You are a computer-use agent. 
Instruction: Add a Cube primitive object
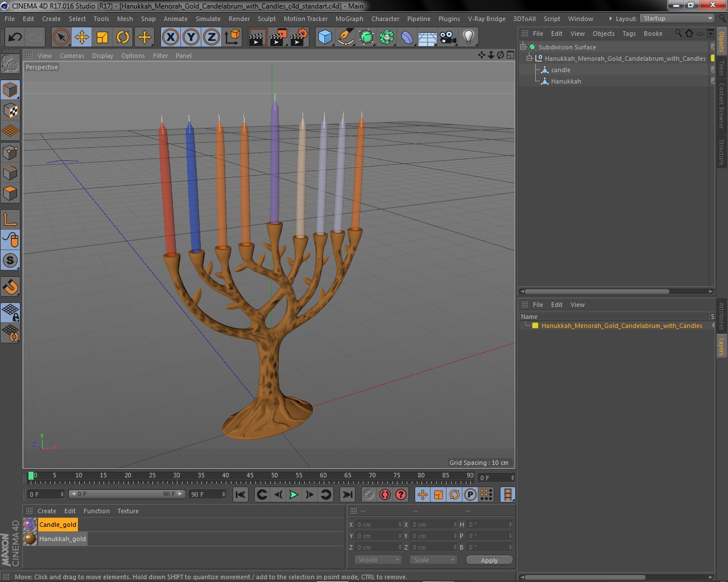pyautogui.click(x=325, y=38)
